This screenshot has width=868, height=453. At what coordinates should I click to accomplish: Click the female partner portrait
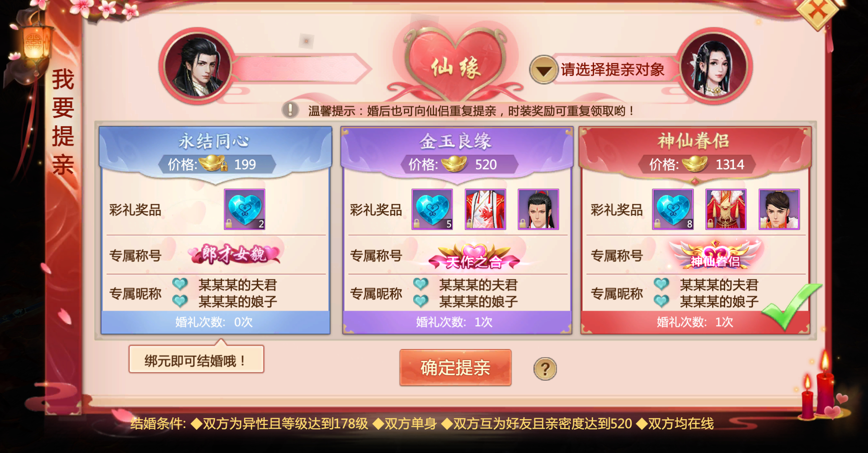coord(713,66)
